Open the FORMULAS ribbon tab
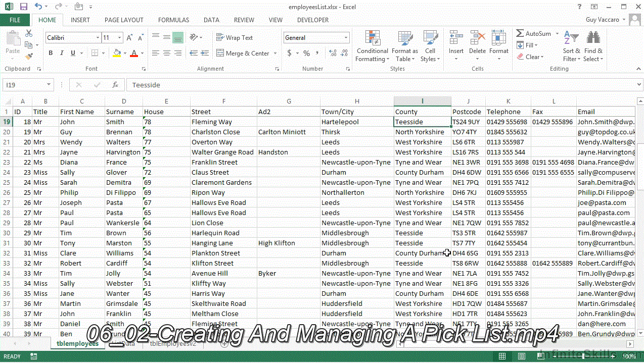This screenshot has height=363, width=644. click(173, 20)
